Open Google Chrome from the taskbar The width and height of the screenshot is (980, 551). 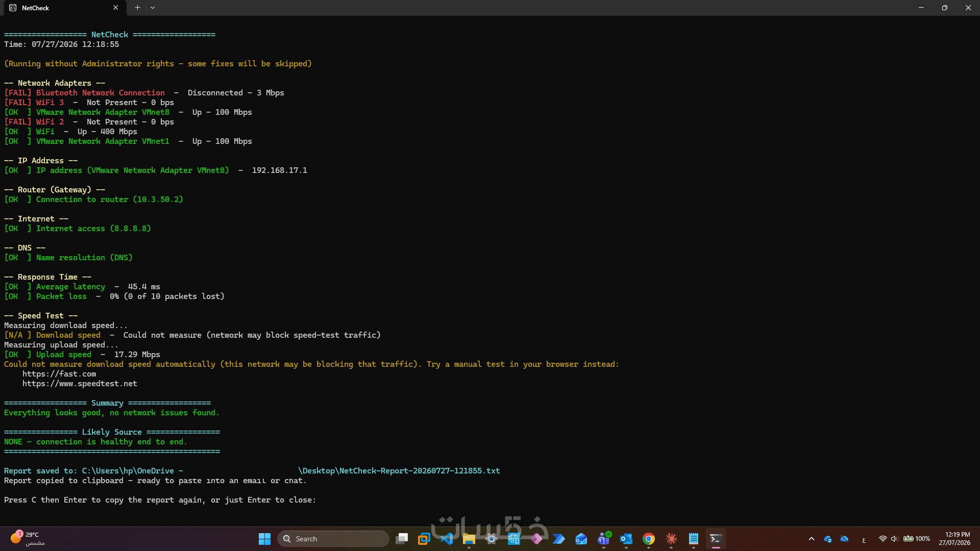[649, 539]
